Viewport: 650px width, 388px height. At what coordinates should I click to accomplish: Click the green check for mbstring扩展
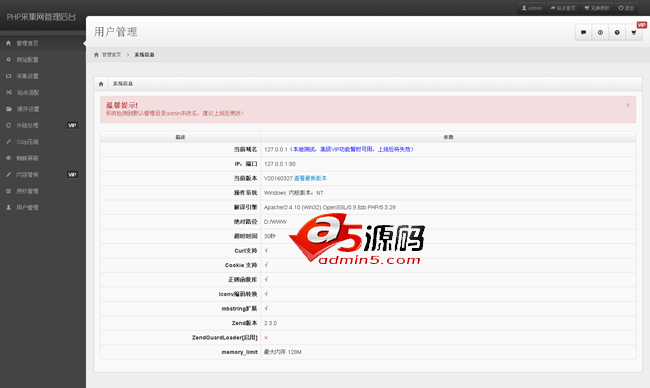(266, 308)
